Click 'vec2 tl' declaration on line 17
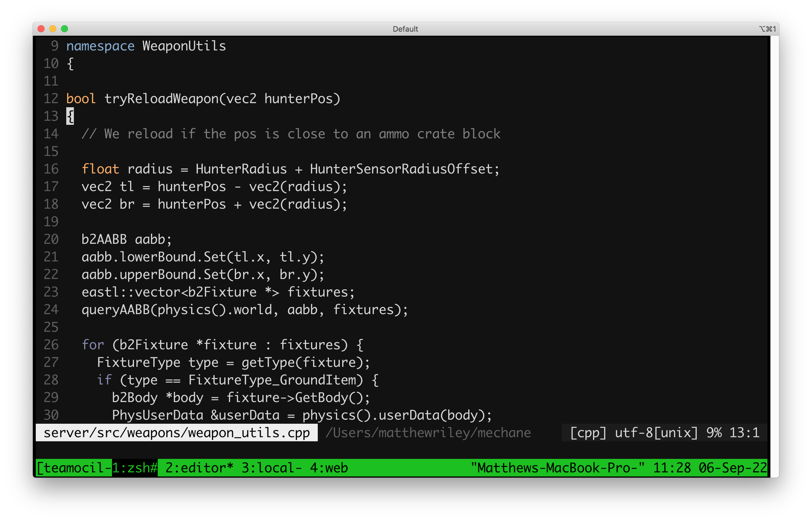The image size is (812, 521). 108,187
